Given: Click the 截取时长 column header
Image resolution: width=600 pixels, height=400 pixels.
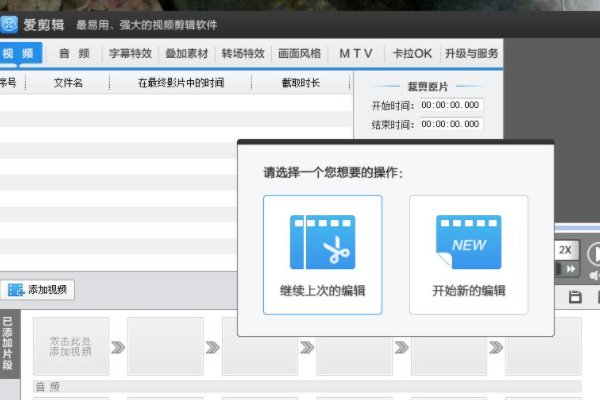Looking at the screenshot, I should pyautogui.click(x=301, y=83).
